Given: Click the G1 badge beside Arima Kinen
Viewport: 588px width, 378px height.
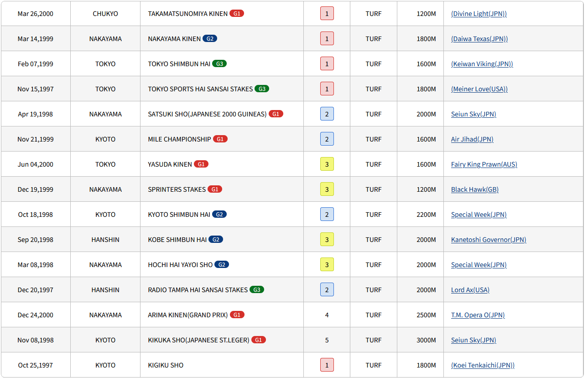Looking at the screenshot, I should coord(237,315).
